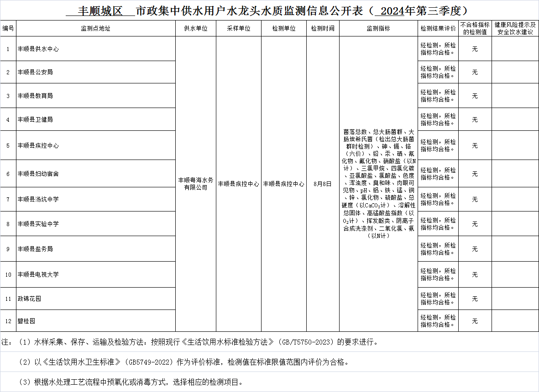Click the 无 cell in the 丰顺县供水中心 row
The height and width of the screenshot is (392, 539).
coord(475,49)
